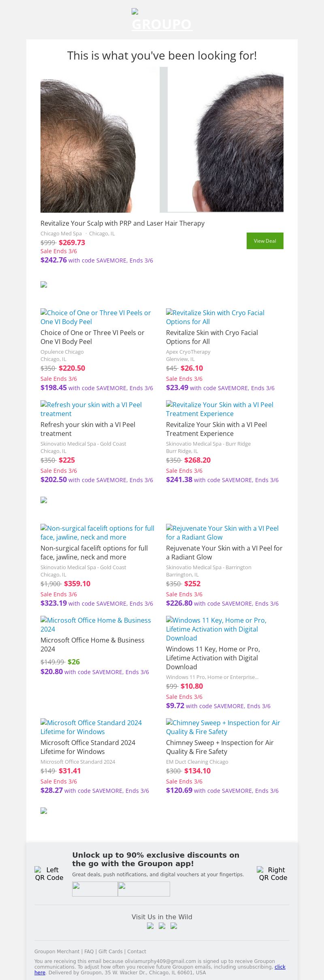Open the middle social icon under Visit Us

coord(162,926)
